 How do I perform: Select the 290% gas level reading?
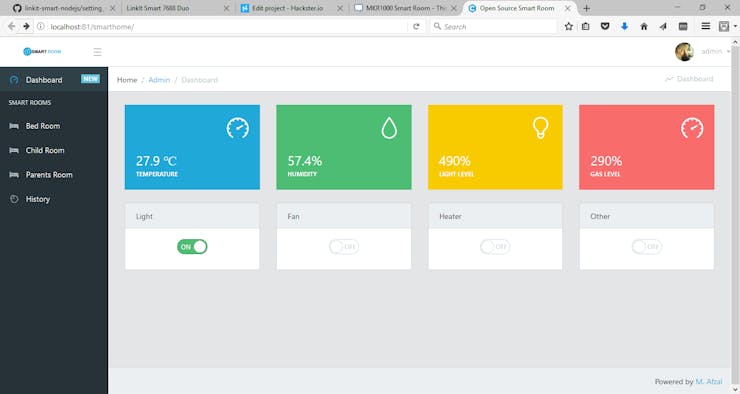coord(606,161)
